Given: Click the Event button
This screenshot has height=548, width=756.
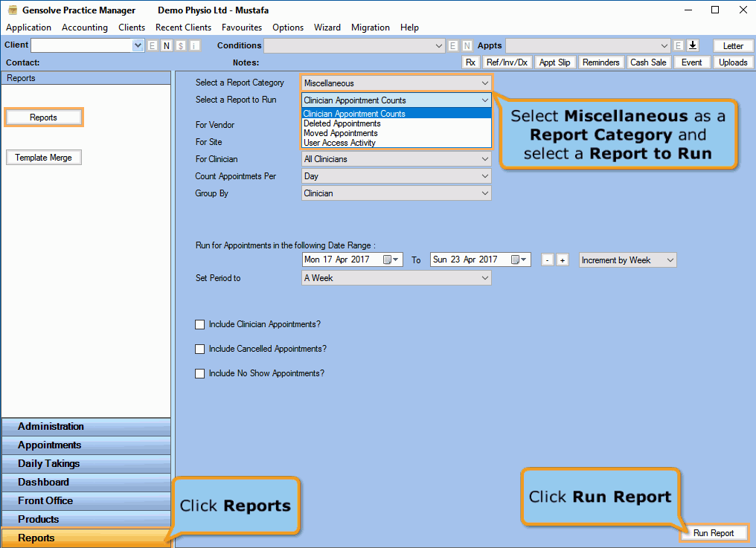Looking at the screenshot, I should point(691,62).
